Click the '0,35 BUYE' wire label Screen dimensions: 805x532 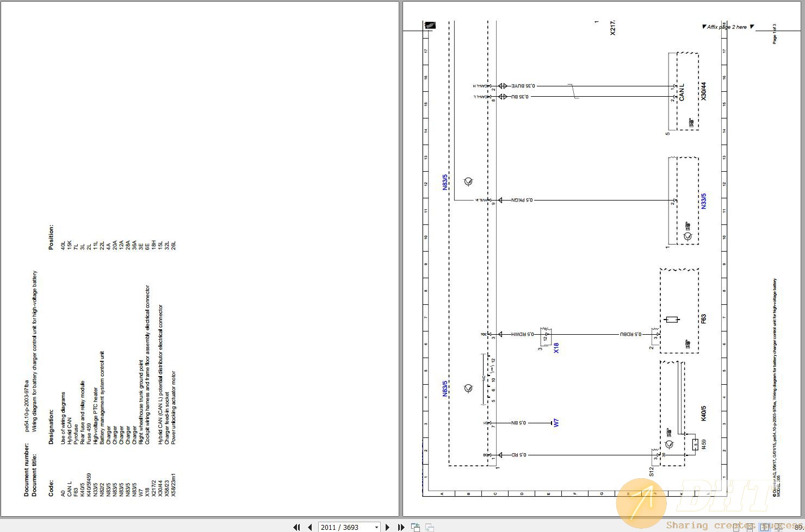pos(523,86)
